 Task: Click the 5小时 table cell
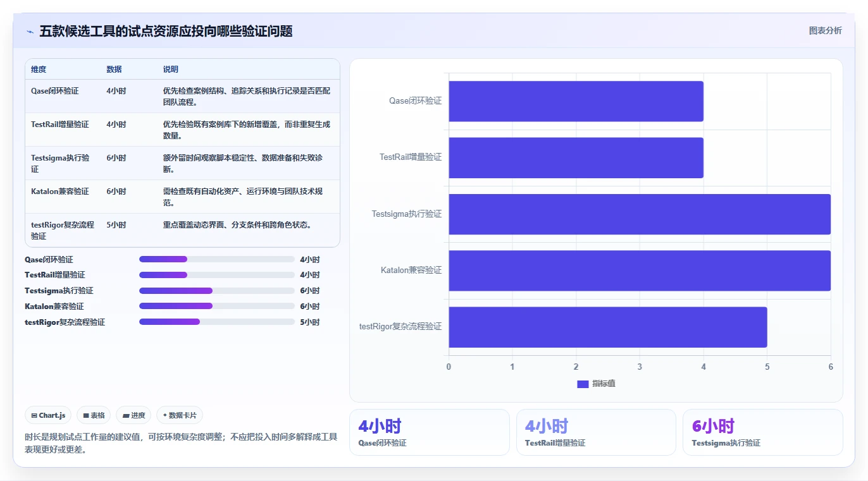tap(116, 225)
